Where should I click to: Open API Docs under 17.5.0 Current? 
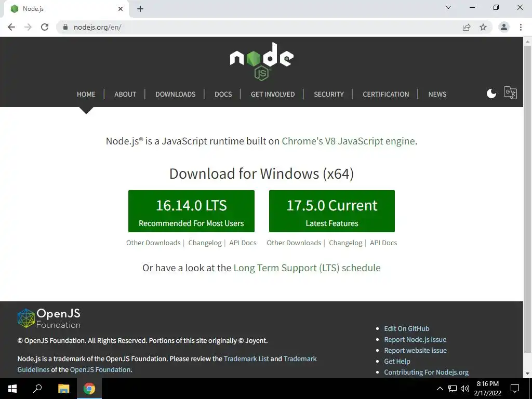(x=383, y=243)
